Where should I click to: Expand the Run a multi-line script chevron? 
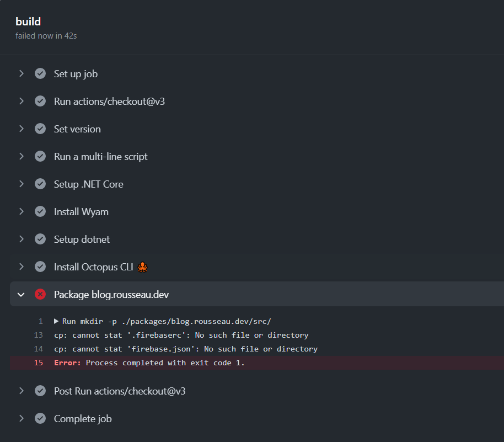coord(21,157)
